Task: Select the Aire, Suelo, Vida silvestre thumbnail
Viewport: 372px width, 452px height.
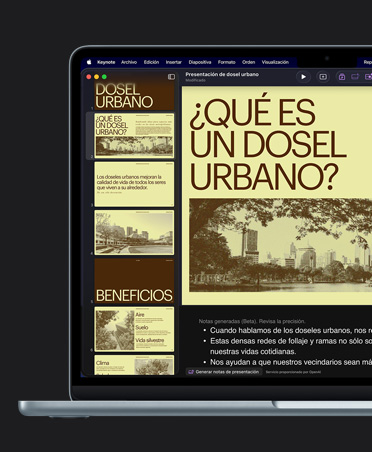Action: [x=134, y=329]
